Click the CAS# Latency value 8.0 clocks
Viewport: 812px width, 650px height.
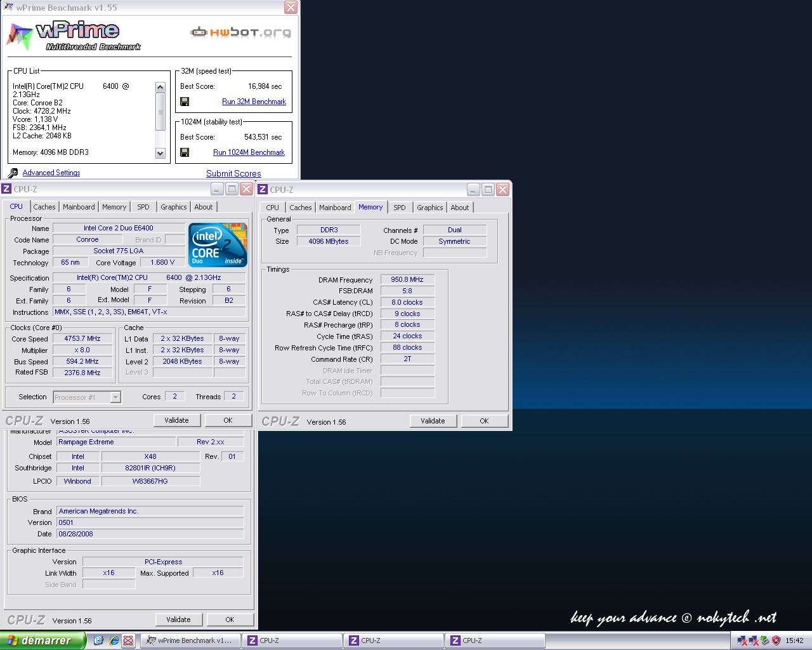(x=407, y=302)
